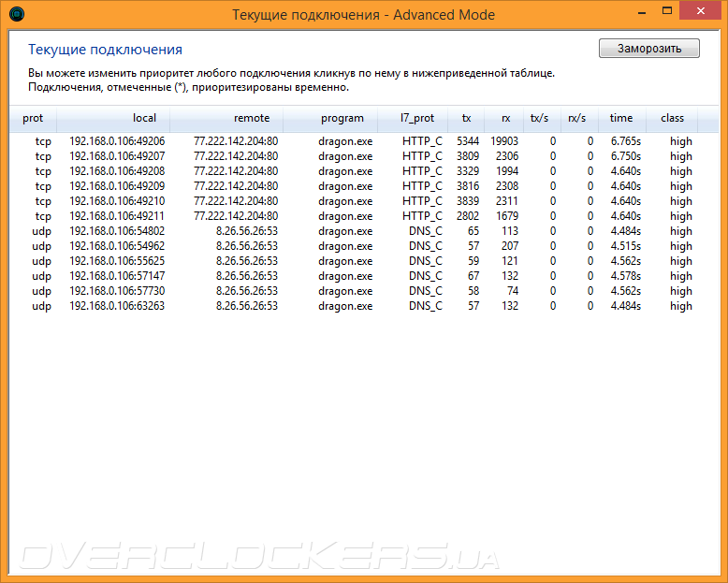The width and height of the screenshot is (728, 583).
Task: Sort by the rx column header
Action: point(504,118)
